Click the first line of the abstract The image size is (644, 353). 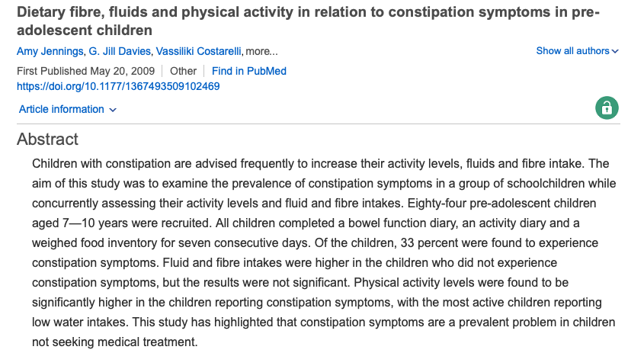(x=320, y=164)
